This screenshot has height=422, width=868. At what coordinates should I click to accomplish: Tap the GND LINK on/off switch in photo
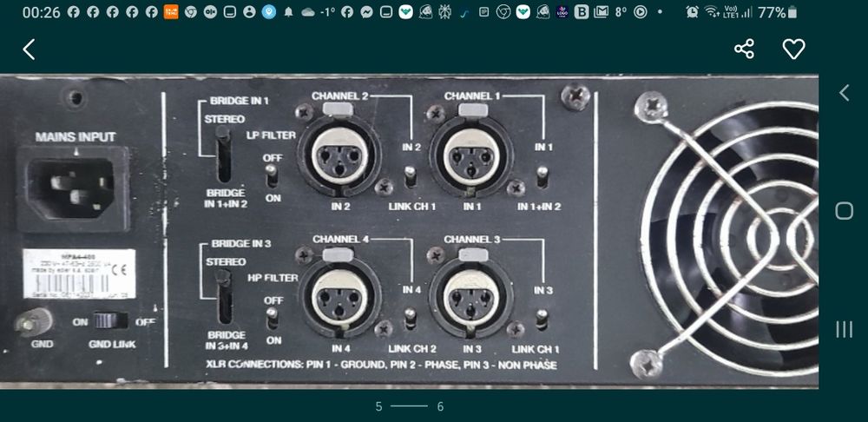(109, 320)
